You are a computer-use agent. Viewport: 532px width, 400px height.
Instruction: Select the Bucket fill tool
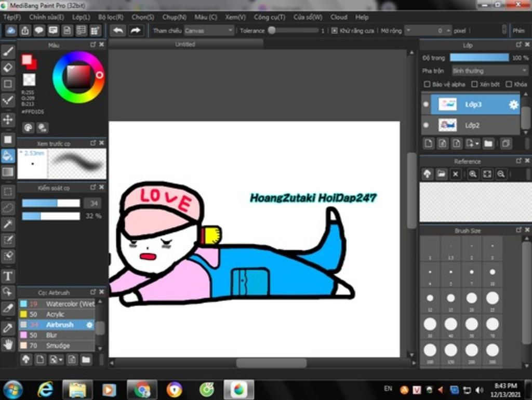point(8,156)
